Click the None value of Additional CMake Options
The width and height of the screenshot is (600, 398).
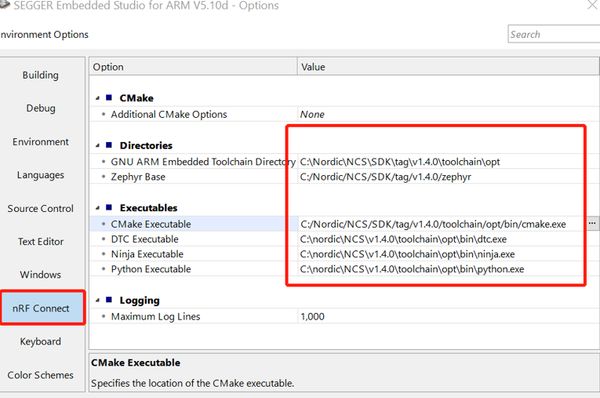point(312,114)
